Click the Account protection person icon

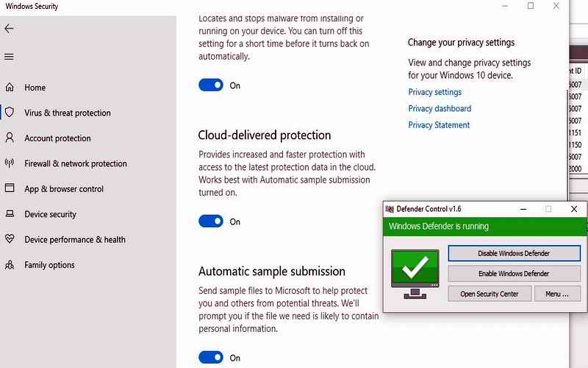click(x=10, y=138)
